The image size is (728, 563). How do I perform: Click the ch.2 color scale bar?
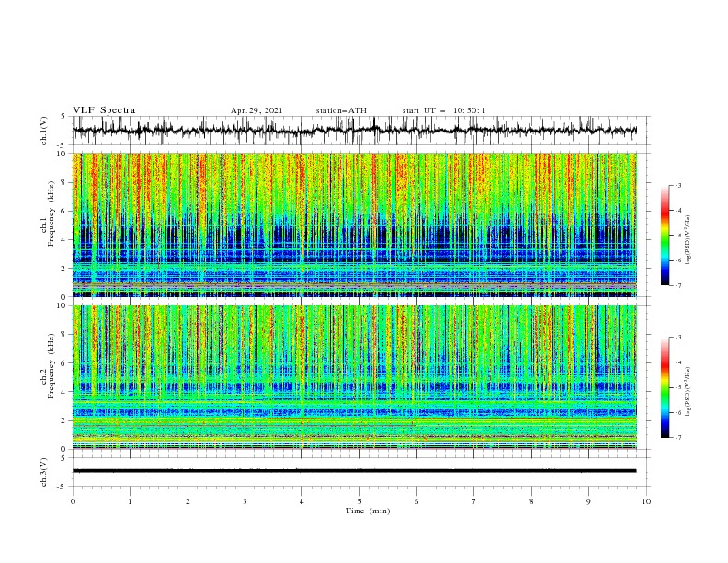point(665,387)
